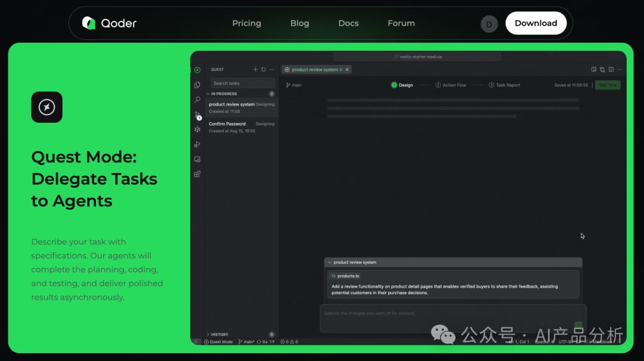
Task: Click the Saved at 11:58:55 text
Action: pyautogui.click(x=571, y=85)
